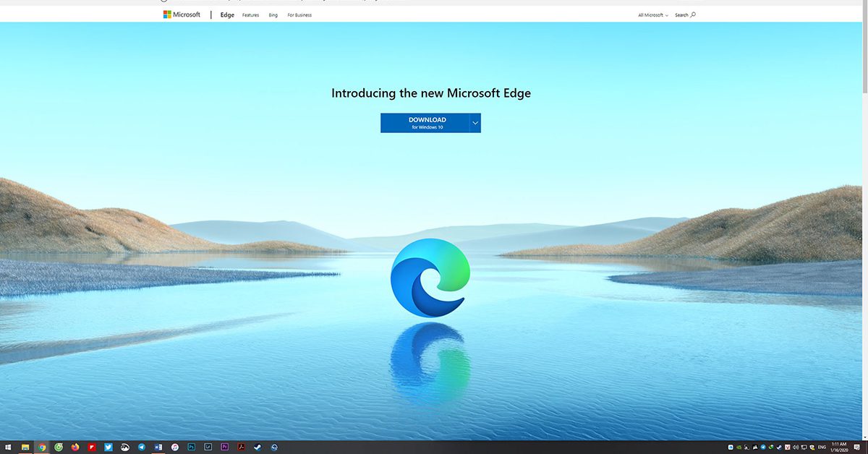Open the Action Center notifications icon
The image size is (868, 454).
pyautogui.click(x=856, y=447)
